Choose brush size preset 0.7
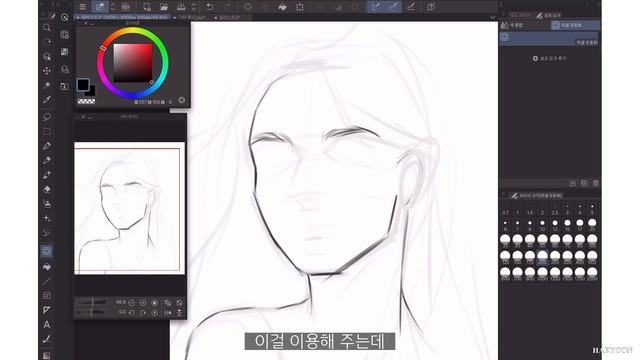 coord(505,209)
